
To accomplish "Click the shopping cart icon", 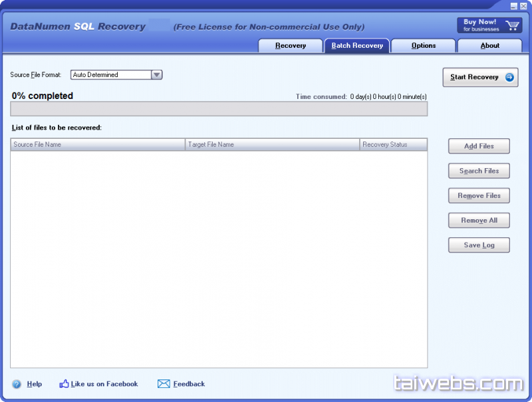I will tap(512, 25).
